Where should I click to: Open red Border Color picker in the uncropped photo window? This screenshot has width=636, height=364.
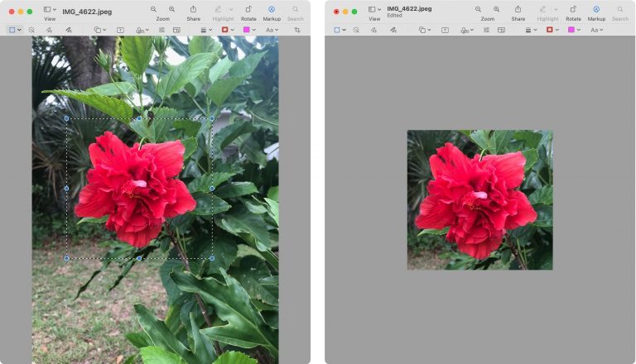point(228,30)
